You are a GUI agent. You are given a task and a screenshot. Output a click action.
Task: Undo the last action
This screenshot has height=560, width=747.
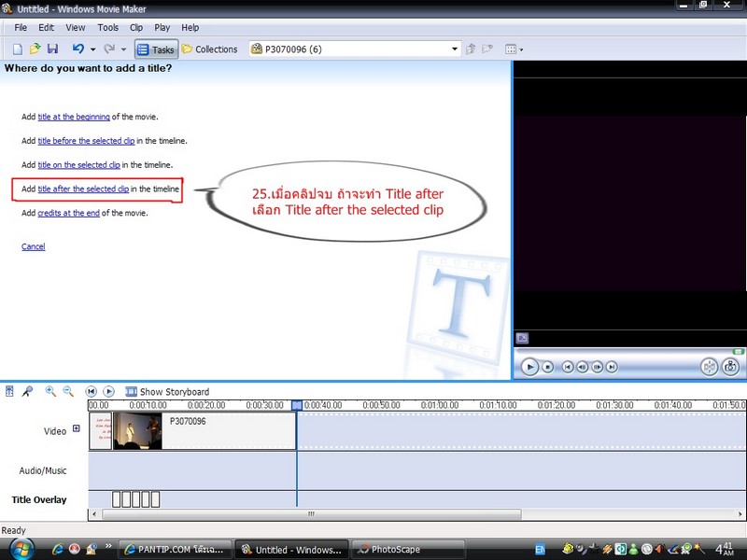[x=78, y=49]
